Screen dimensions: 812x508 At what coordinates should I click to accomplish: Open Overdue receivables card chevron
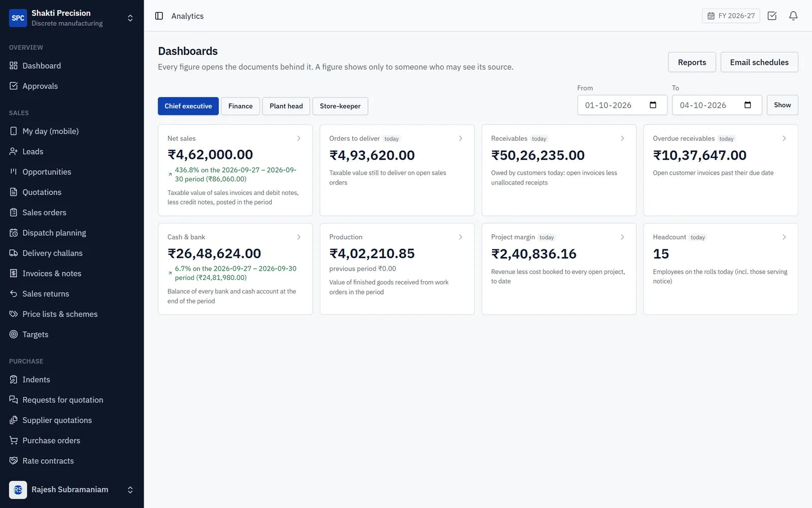point(784,138)
